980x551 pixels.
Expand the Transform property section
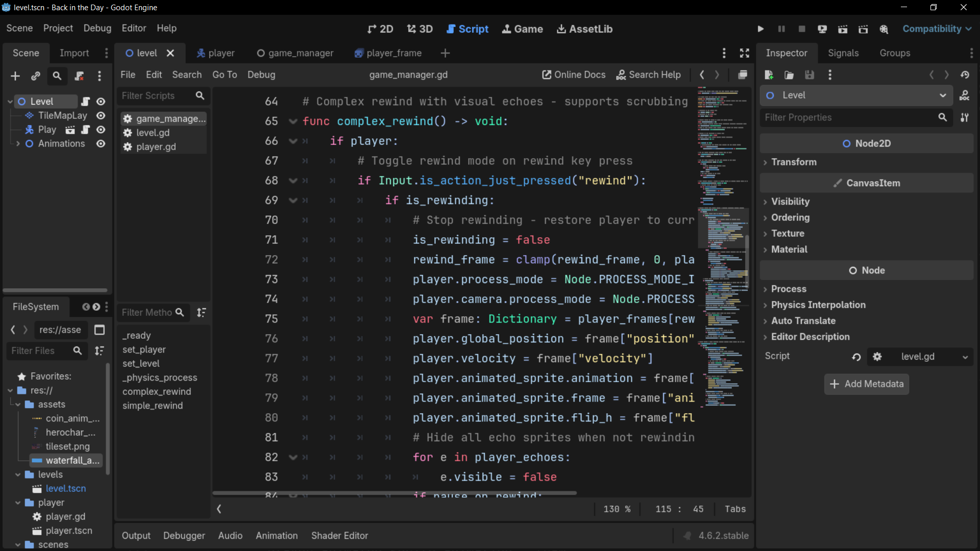(794, 162)
